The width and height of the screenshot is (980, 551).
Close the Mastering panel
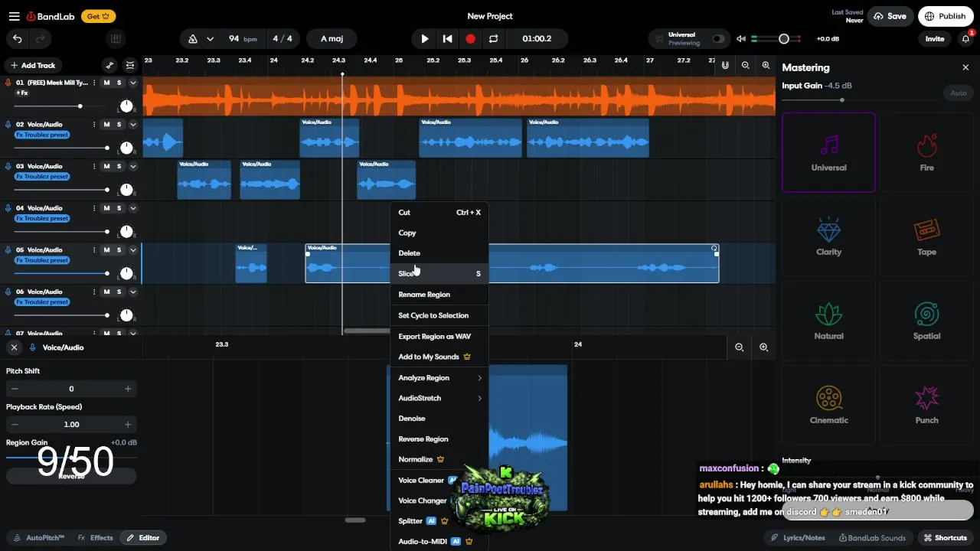point(965,67)
